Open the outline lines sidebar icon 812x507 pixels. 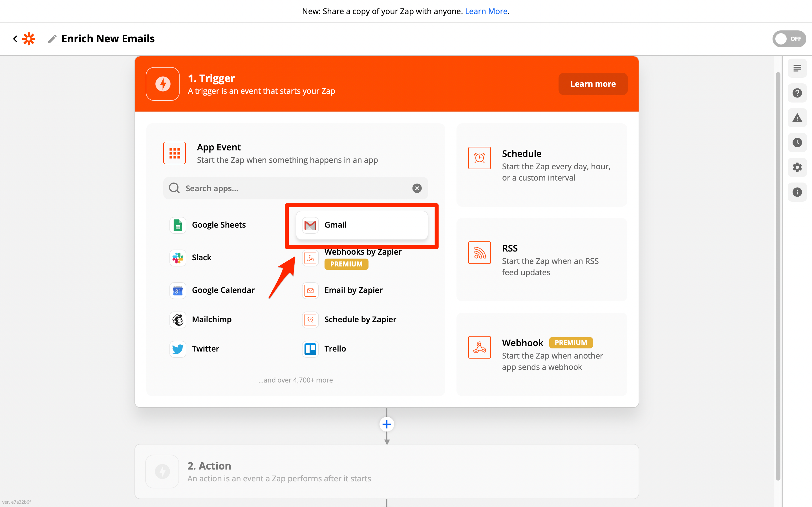(797, 68)
